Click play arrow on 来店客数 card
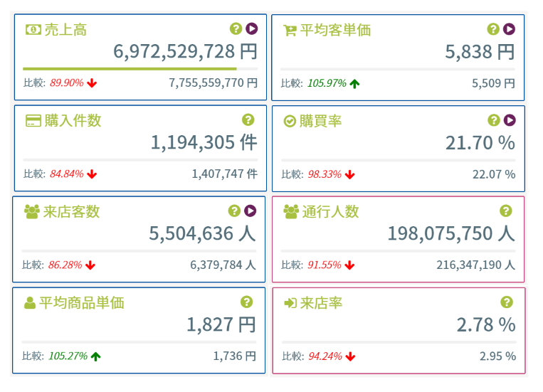 [x=251, y=211]
